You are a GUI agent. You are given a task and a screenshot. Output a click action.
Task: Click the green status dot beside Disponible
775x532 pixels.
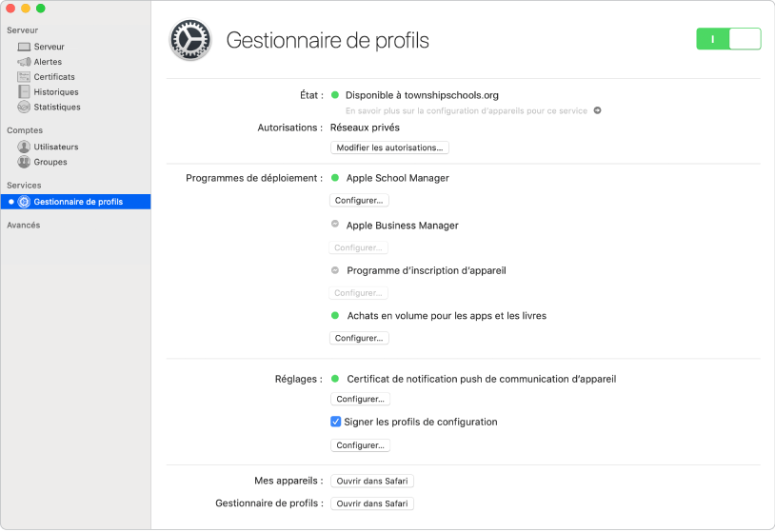pyautogui.click(x=334, y=95)
